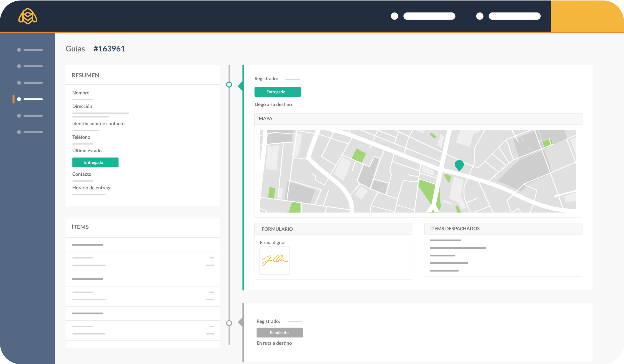The height and width of the screenshot is (364, 624).
Task: Click the ÍTEMS DESPACHADOS section header
Action: pos(503,229)
